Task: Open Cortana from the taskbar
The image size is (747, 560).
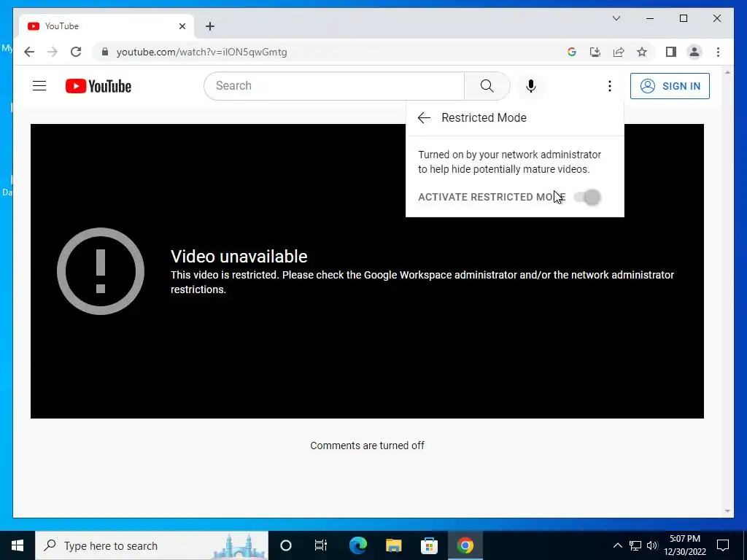Action: (285, 545)
